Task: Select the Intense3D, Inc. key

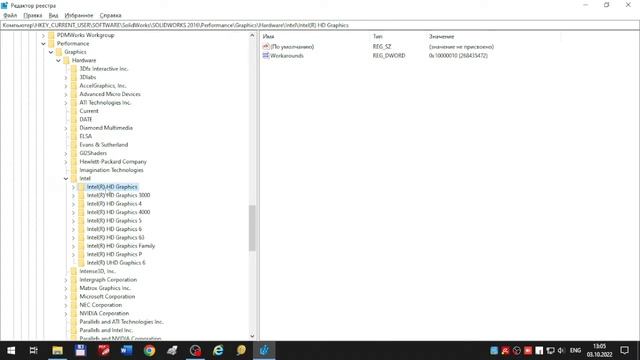Action: point(97,271)
